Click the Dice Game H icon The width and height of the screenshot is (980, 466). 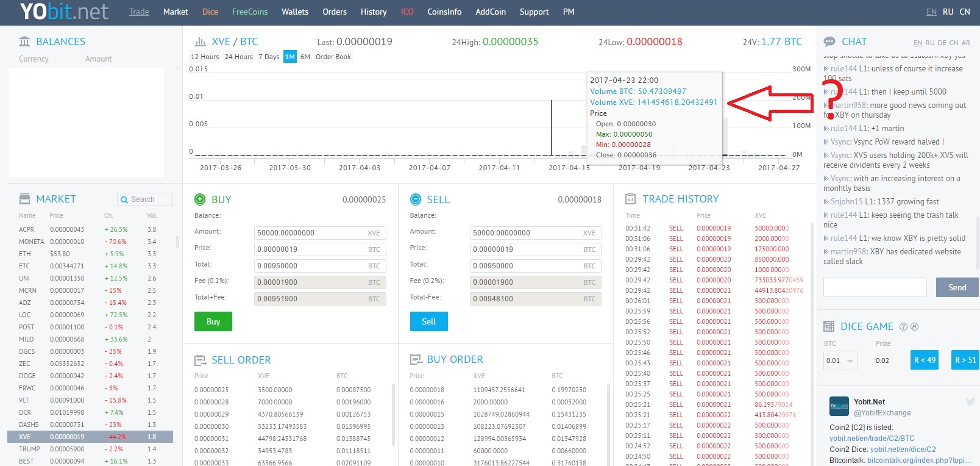pos(914,326)
